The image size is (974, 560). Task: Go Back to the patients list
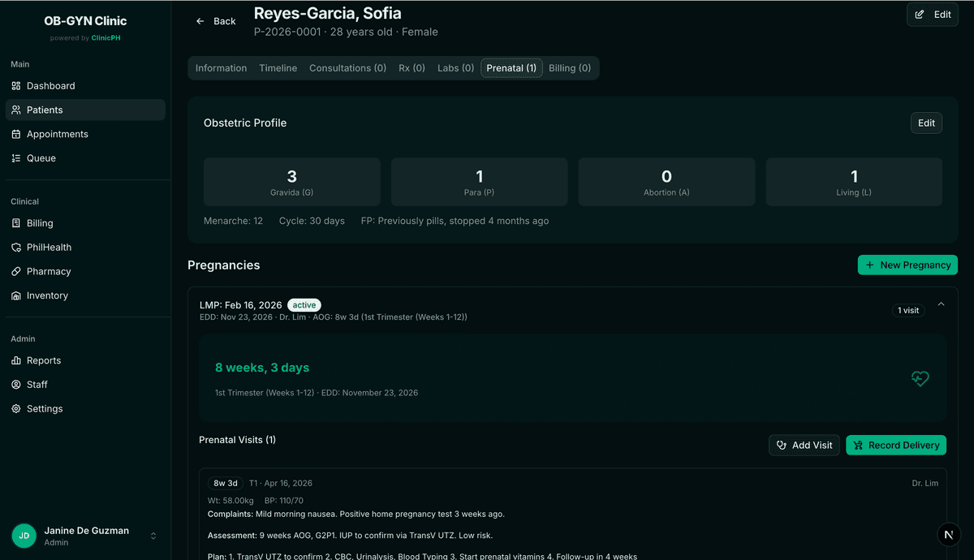216,21
